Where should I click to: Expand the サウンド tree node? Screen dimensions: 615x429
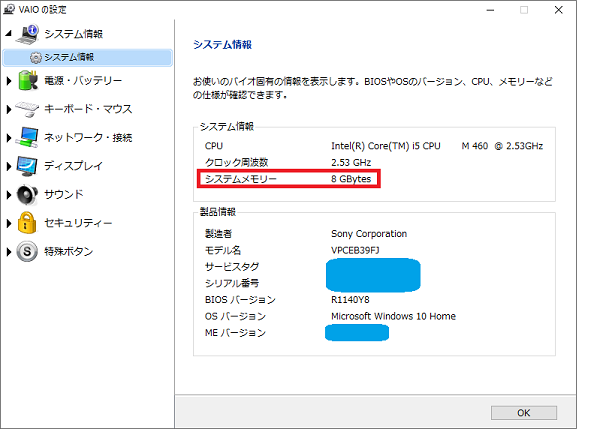(9, 195)
